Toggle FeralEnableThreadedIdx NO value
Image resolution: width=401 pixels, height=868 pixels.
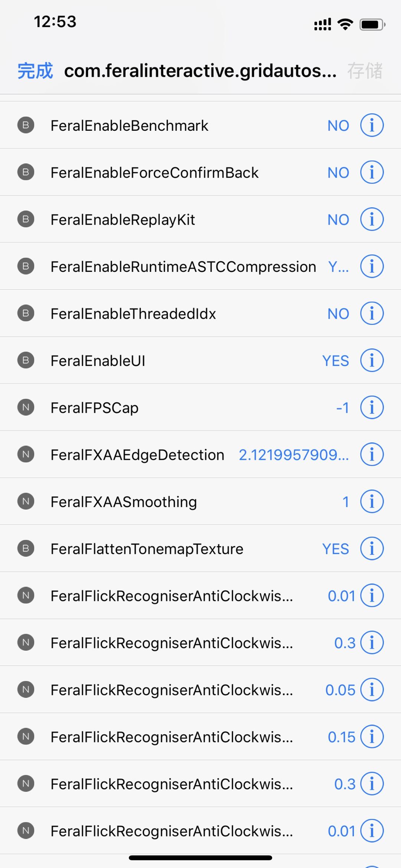[338, 314]
